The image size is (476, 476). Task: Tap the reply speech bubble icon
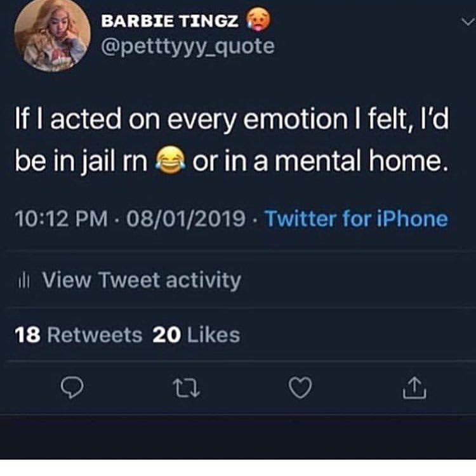tap(72, 387)
